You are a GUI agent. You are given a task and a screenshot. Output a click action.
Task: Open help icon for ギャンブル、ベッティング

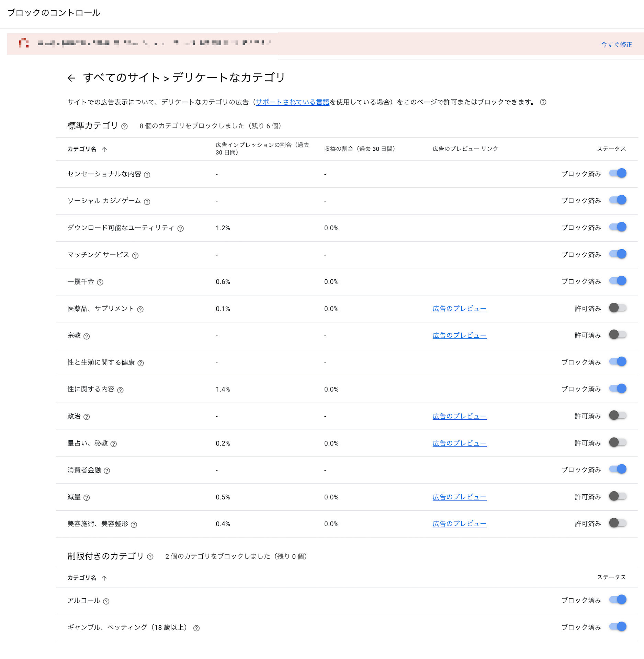click(196, 628)
